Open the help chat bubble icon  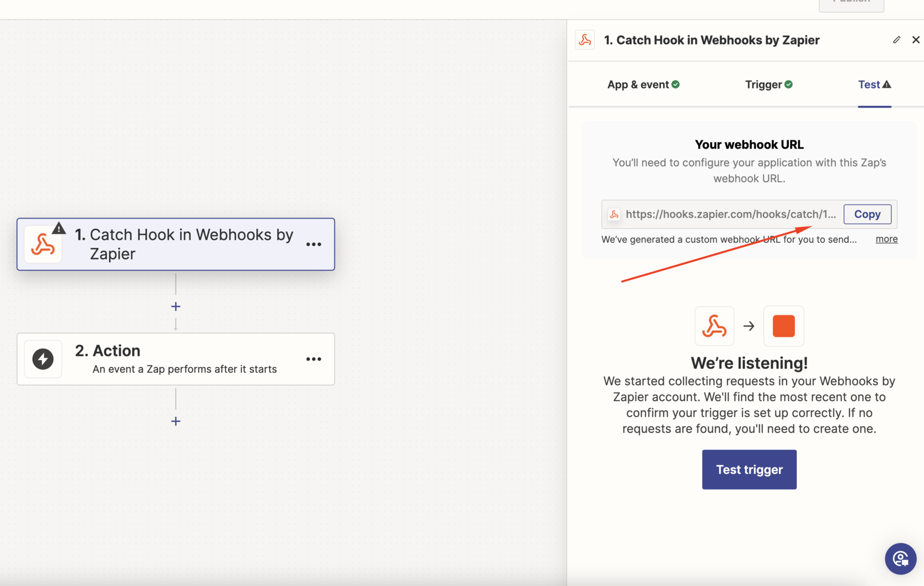coord(900,559)
